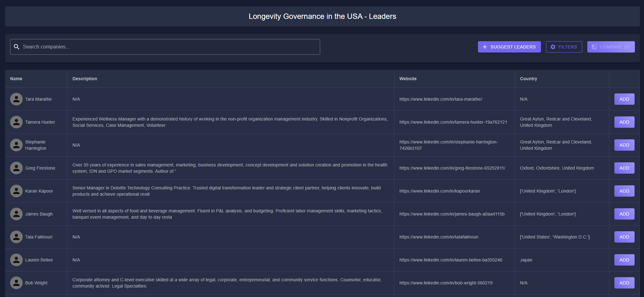Click the search magnifier icon
Screen dimensions: 644x297
(x=17, y=47)
